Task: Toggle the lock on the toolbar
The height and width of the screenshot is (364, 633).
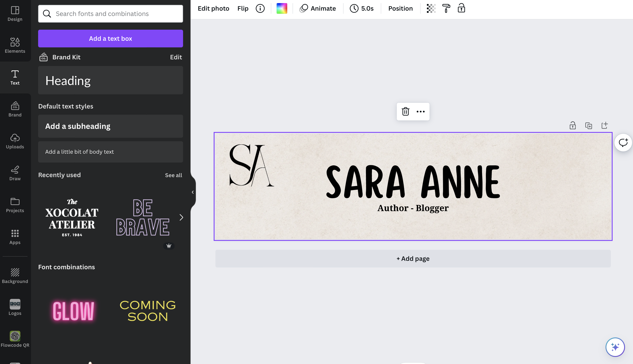Action: 461,8
